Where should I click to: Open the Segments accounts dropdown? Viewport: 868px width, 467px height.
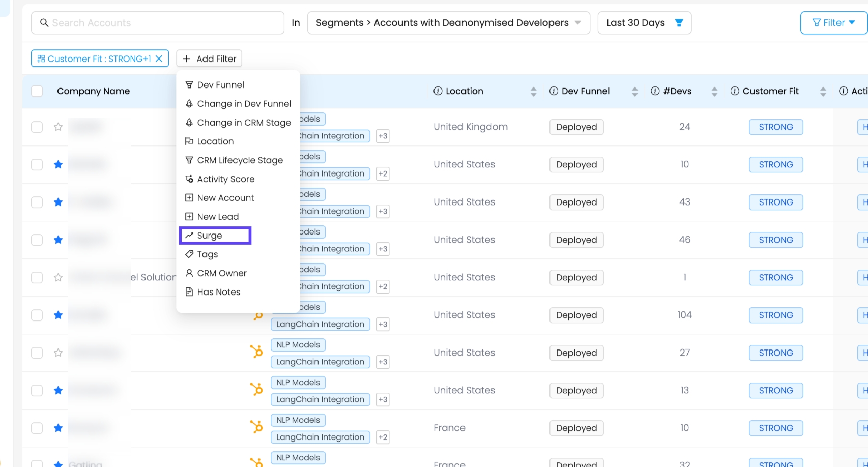[448, 23]
